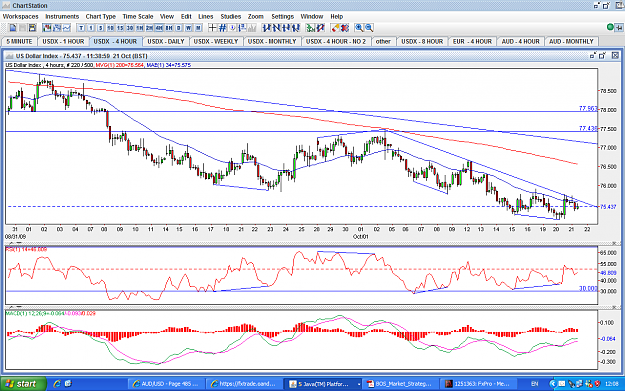This screenshot has width=625, height=391.
Task: Select the 4H time scale button
Action: pos(159,28)
